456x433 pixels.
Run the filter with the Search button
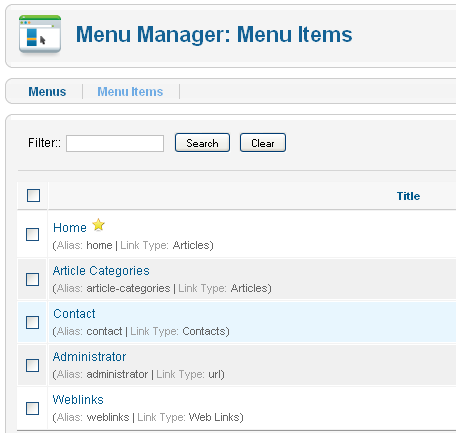[202, 143]
